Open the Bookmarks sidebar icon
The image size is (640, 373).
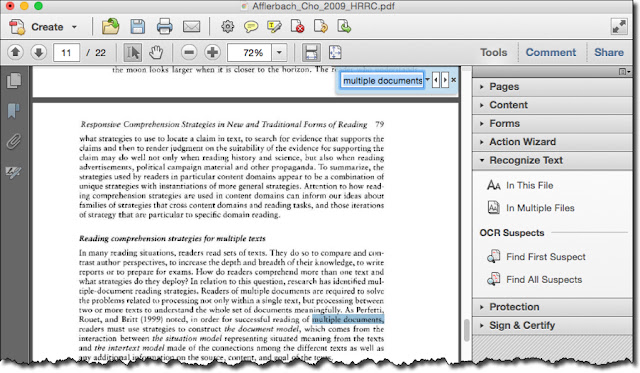click(13, 110)
